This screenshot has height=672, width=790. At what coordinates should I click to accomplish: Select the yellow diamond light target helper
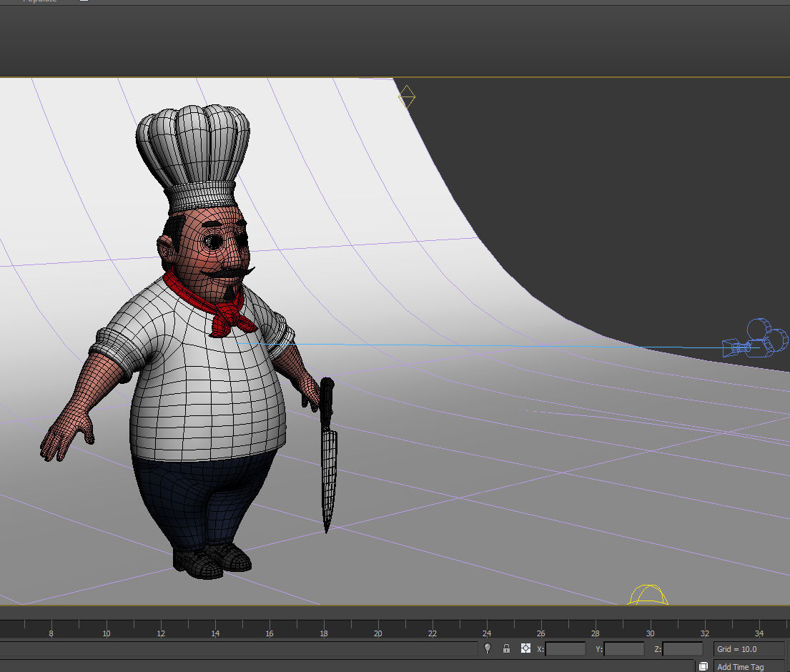[x=407, y=97]
